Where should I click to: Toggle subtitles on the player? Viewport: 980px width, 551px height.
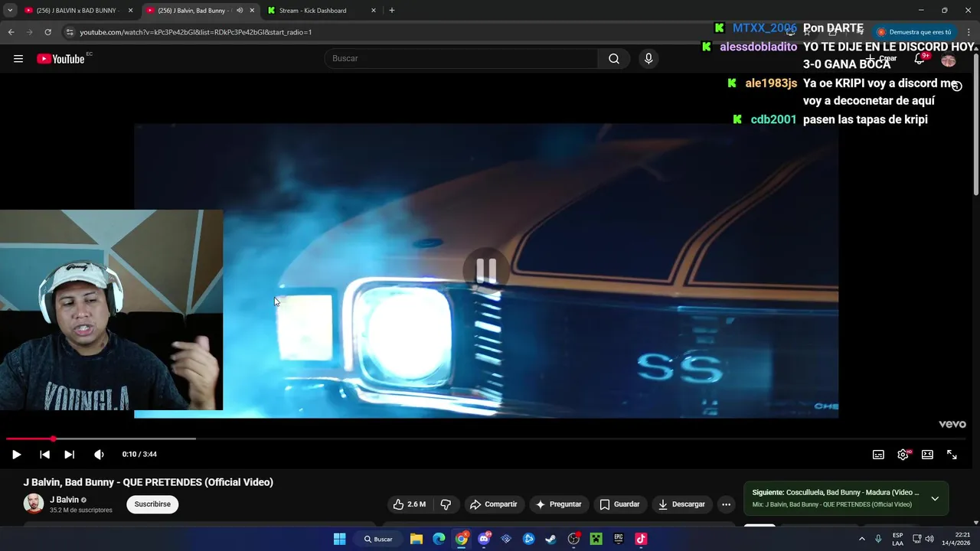click(x=878, y=455)
